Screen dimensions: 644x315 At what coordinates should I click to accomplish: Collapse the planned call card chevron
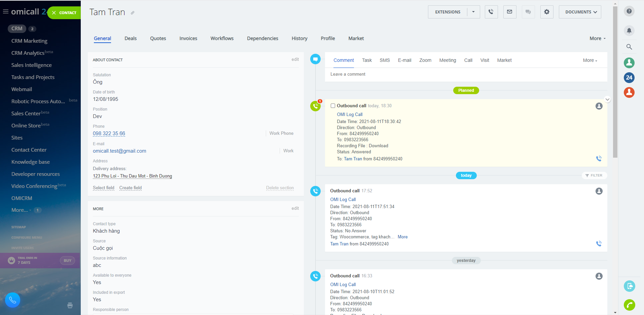[607, 100]
